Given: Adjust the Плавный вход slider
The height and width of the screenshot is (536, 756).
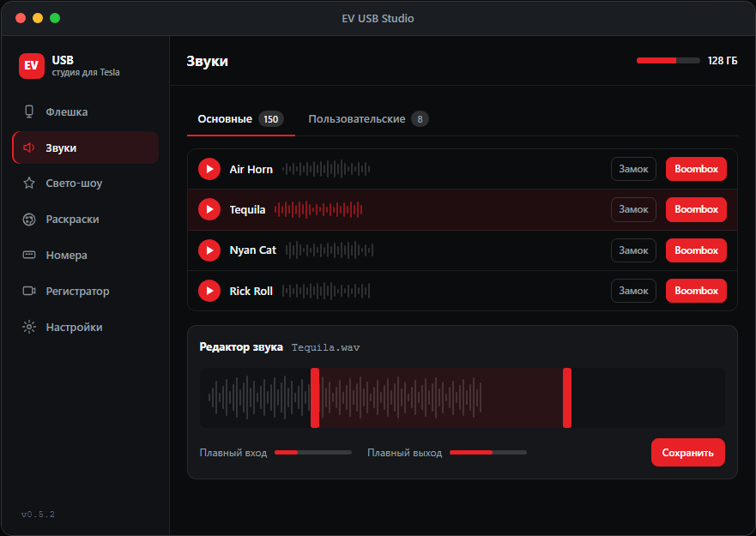Looking at the screenshot, I should click(x=313, y=453).
